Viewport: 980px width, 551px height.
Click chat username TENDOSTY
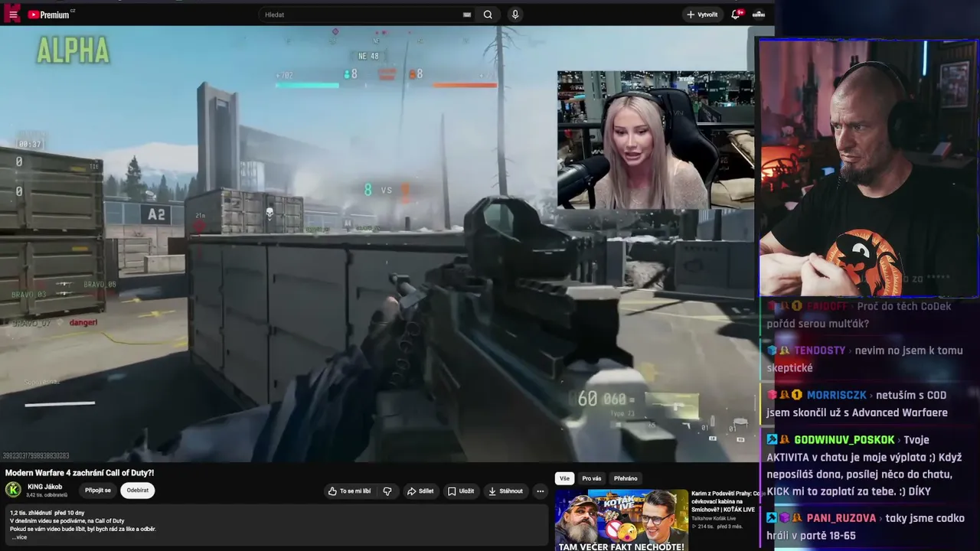coord(820,350)
